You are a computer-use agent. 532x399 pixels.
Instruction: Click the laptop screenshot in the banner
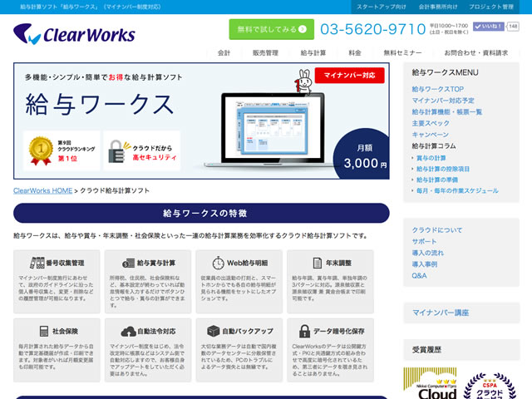coord(273,128)
